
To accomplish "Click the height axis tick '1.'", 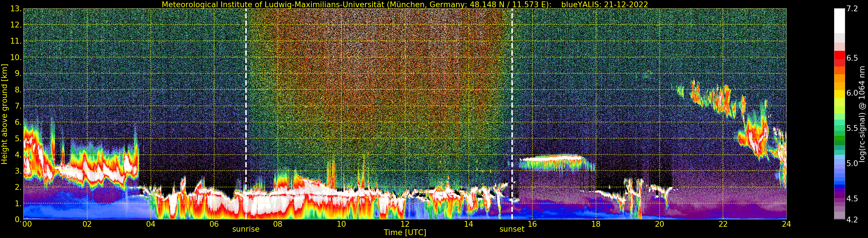I will coord(18,203).
